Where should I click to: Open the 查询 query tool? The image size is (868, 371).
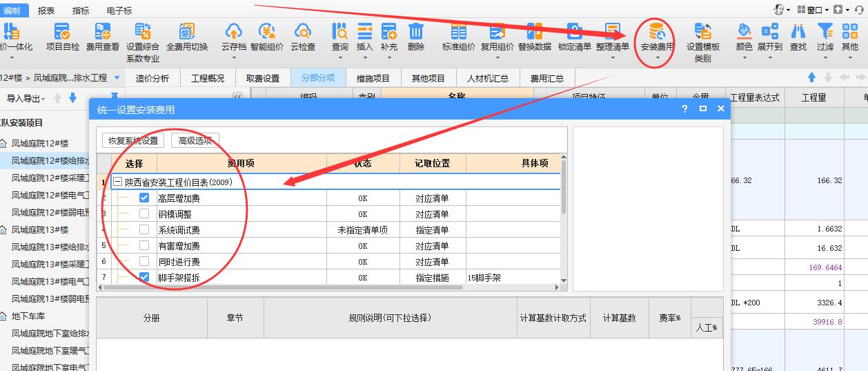(340, 37)
